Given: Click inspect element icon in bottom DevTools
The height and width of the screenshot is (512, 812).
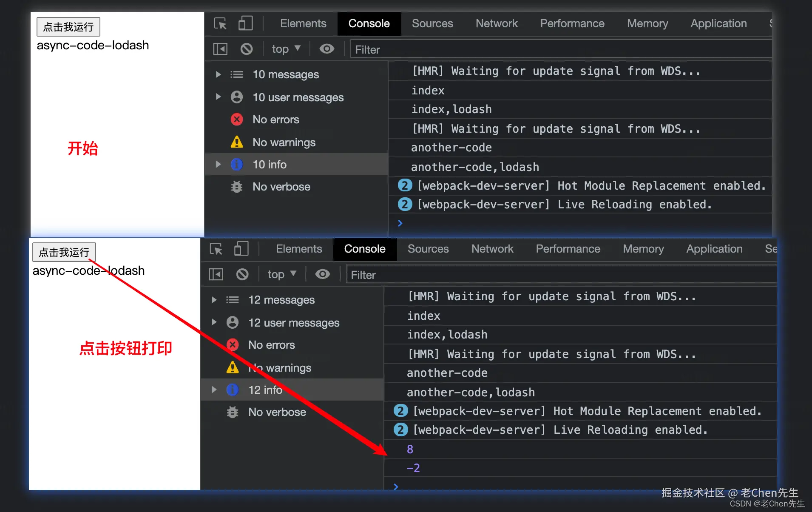Looking at the screenshot, I should (216, 249).
